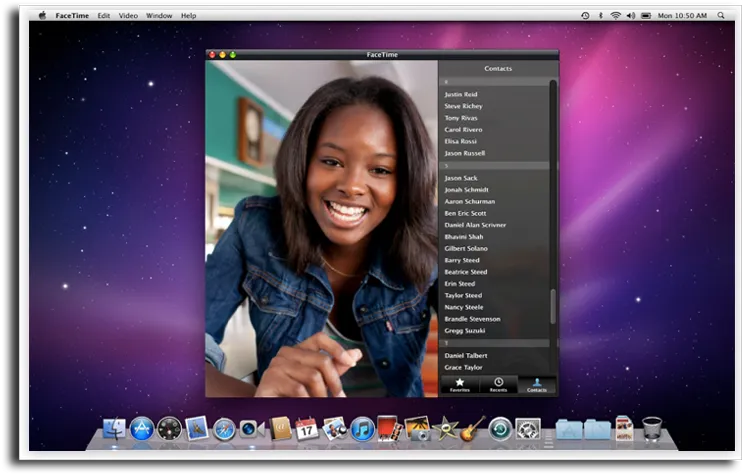
Task: Open the Wi-Fi status menu
Action: pos(616,16)
